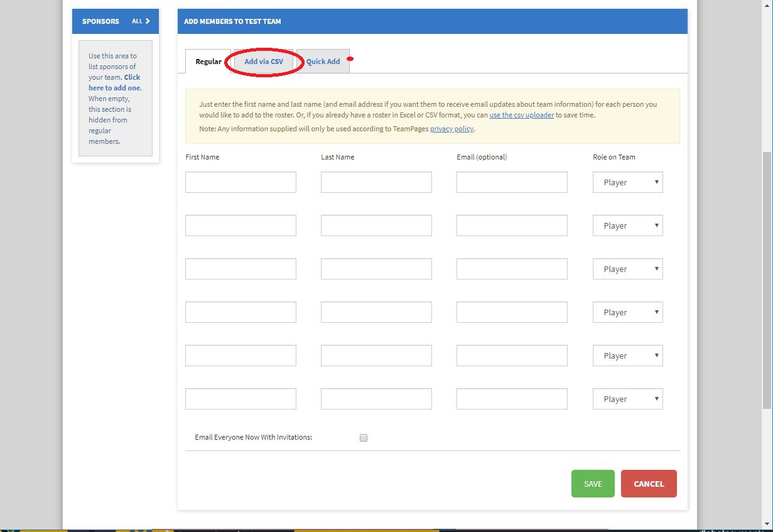
Task: Click sixth row Last Name field
Action: pos(376,399)
